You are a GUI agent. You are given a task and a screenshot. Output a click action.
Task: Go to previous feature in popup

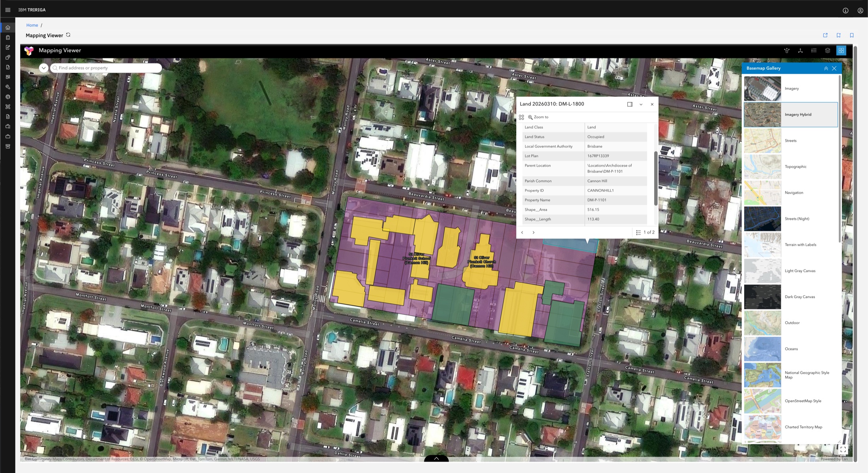pyautogui.click(x=522, y=233)
